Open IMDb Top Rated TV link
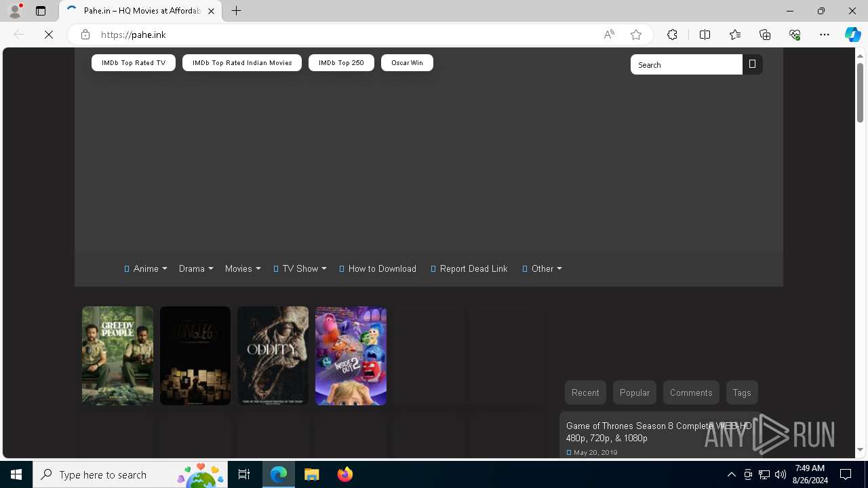Screen dimensions: 868x488 (x=134, y=62)
